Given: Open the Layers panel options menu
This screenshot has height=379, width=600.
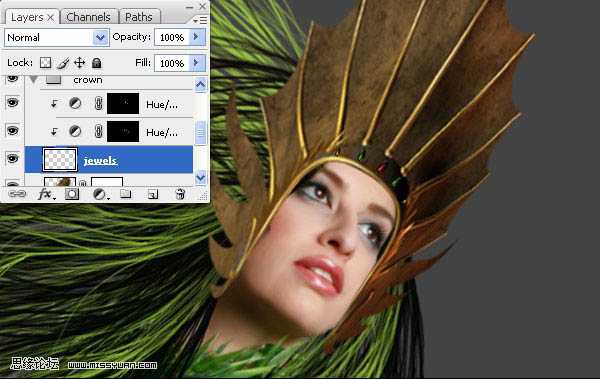Looking at the screenshot, I should (200, 20).
